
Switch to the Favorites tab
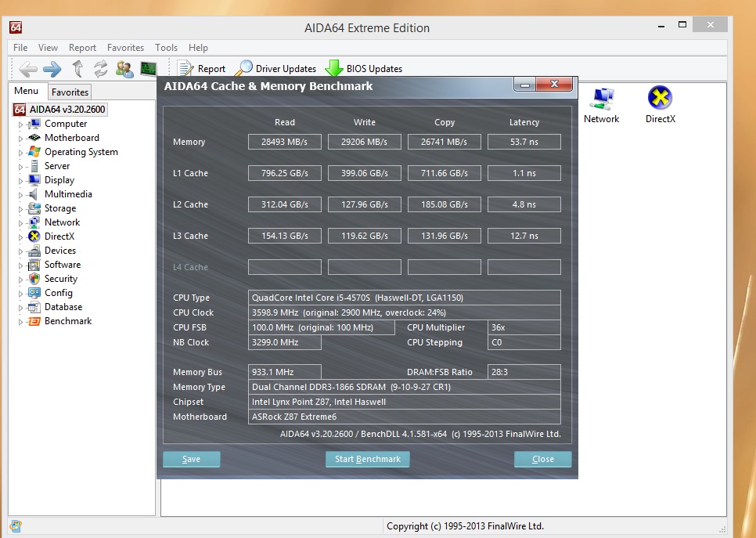(x=70, y=92)
